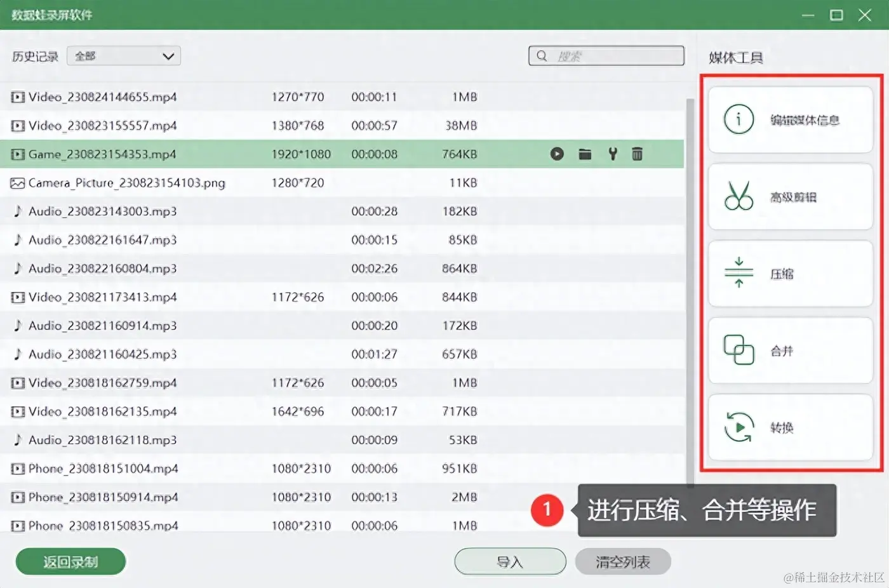Play the Game_230823154353.mp4 recording
This screenshot has height=588, width=889.
[557, 154]
